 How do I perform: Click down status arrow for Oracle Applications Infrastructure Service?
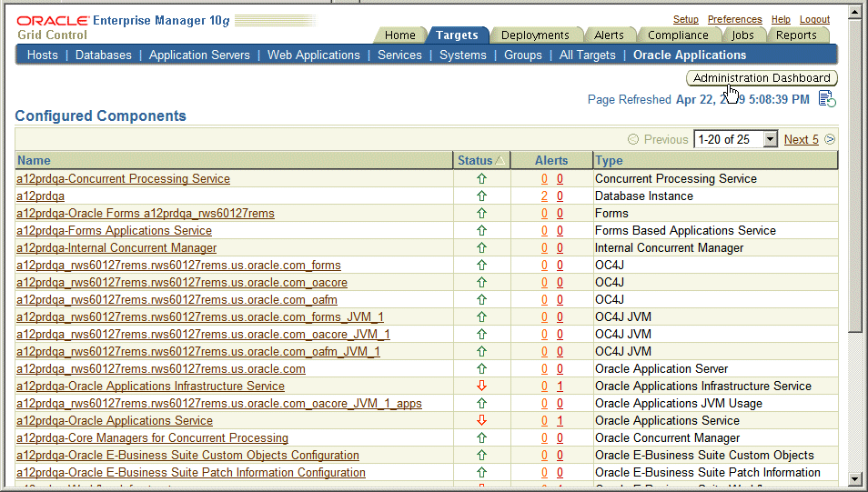click(481, 386)
